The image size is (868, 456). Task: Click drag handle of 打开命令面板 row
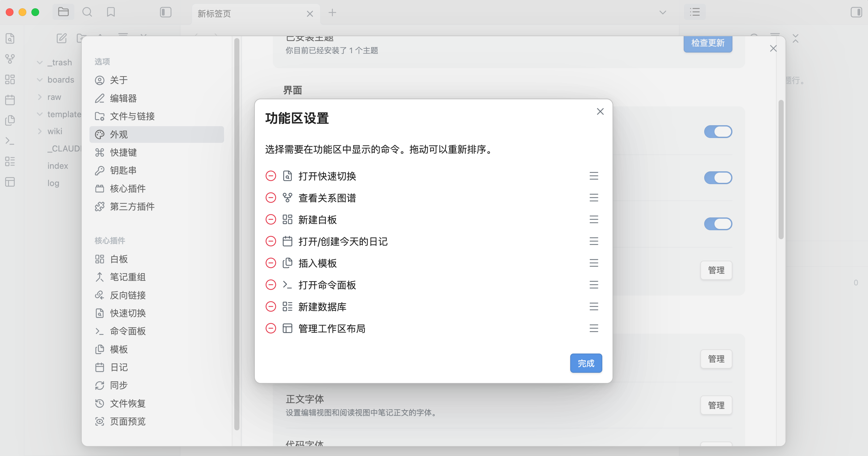point(594,285)
